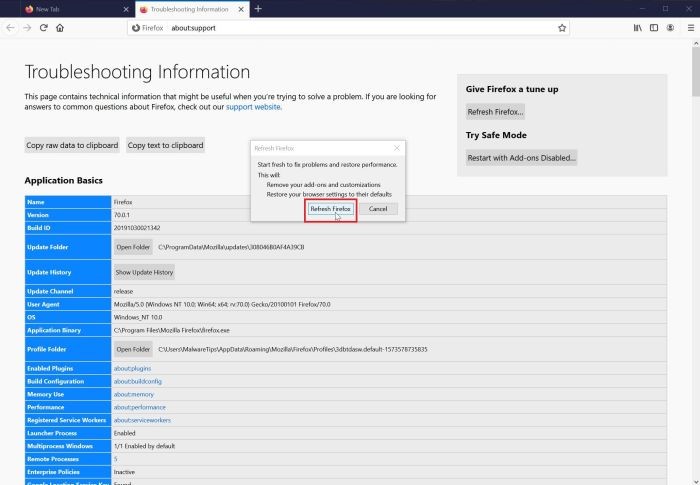Open the hamburger application menu
Viewport: 700px width, 485px height.
point(691,28)
